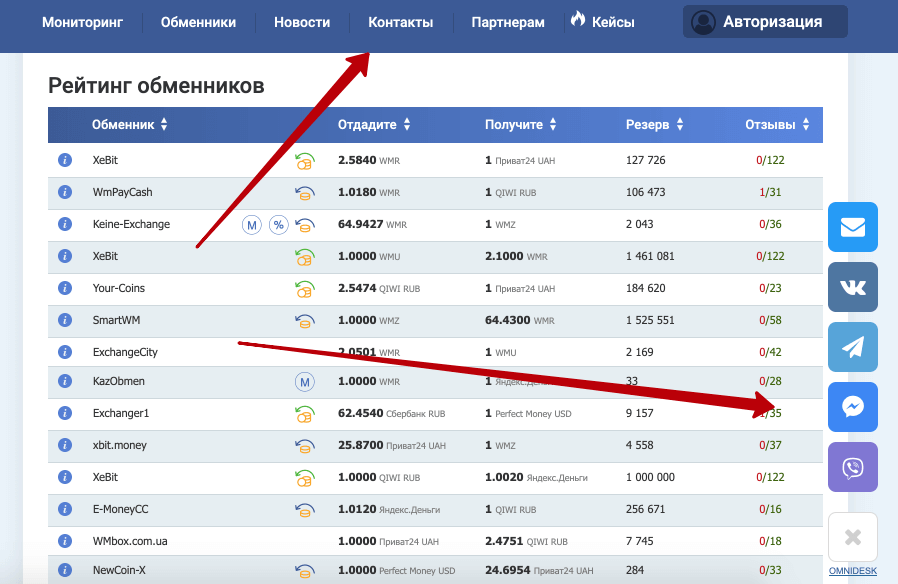The width and height of the screenshot is (898, 584).
Task: Open info icon for E-MoneyCC
Action: [x=65, y=509]
